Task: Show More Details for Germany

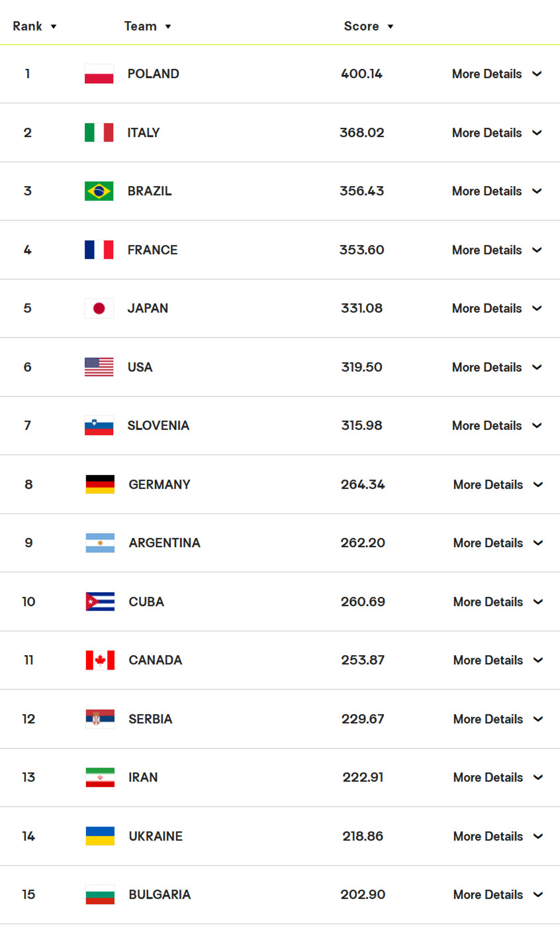Action: (498, 484)
